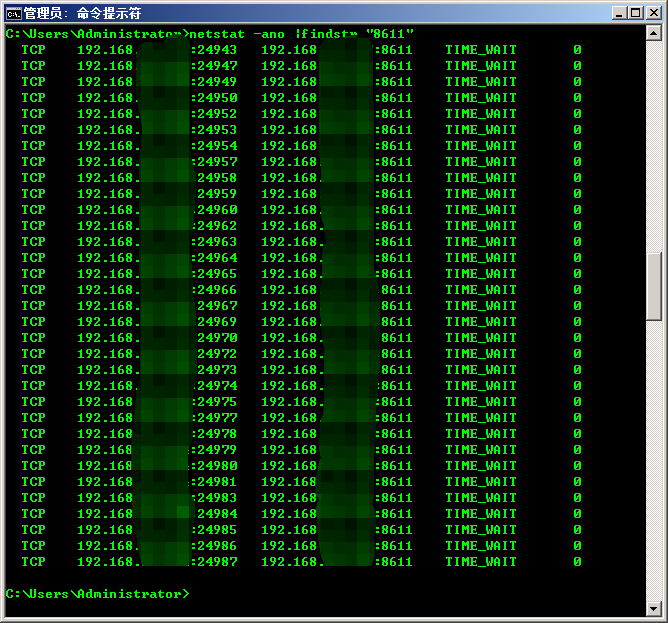Click TIME_WAIT in the 24987 row
Screen dimensions: 668x623
pos(481,562)
